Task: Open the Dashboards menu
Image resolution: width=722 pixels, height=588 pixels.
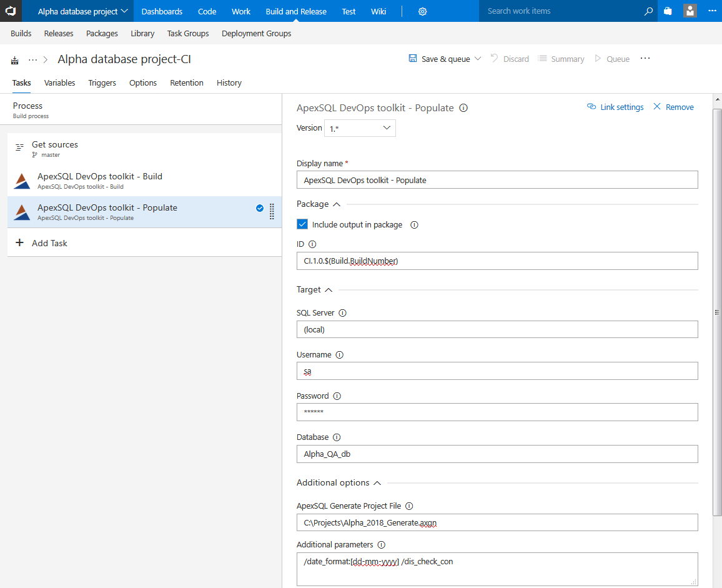Action: click(x=162, y=11)
